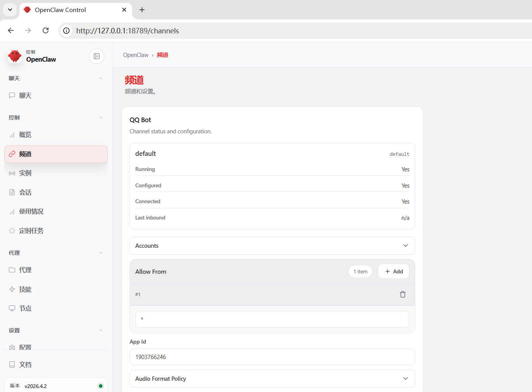Viewport: 532px width, 392px height.
Task: View site information icon in address bar
Action: pyautogui.click(x=67, y=31)
